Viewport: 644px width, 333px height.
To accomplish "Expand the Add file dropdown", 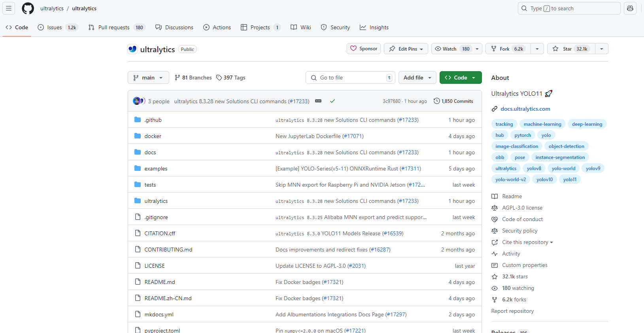I will [x=417, y=78].
